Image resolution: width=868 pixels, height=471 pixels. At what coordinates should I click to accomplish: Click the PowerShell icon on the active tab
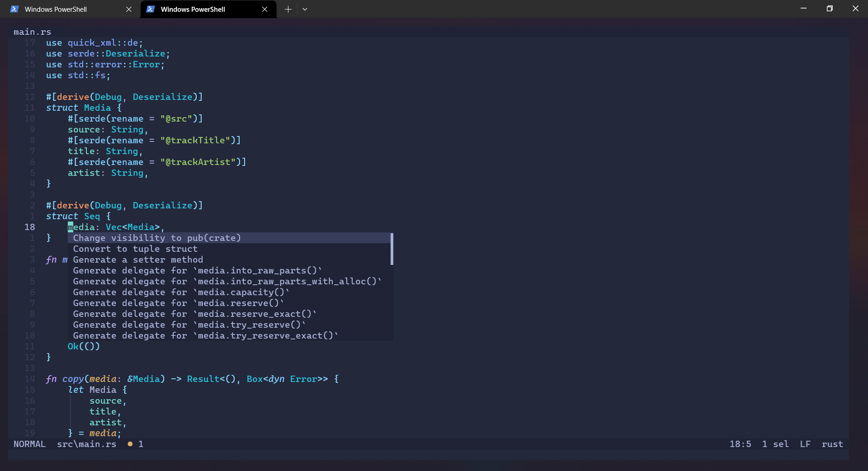[x=150, y=9]
